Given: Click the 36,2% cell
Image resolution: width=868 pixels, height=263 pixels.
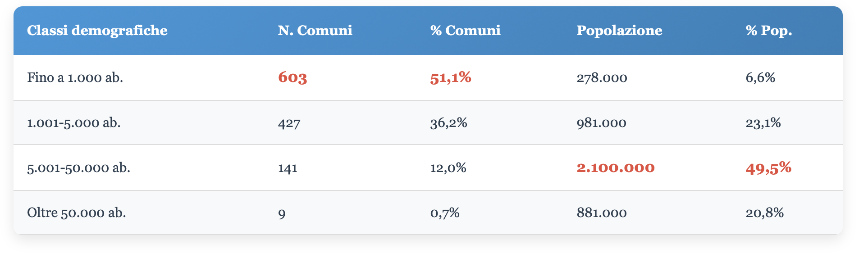Looking at the screenshot, I should click(448, 123).
